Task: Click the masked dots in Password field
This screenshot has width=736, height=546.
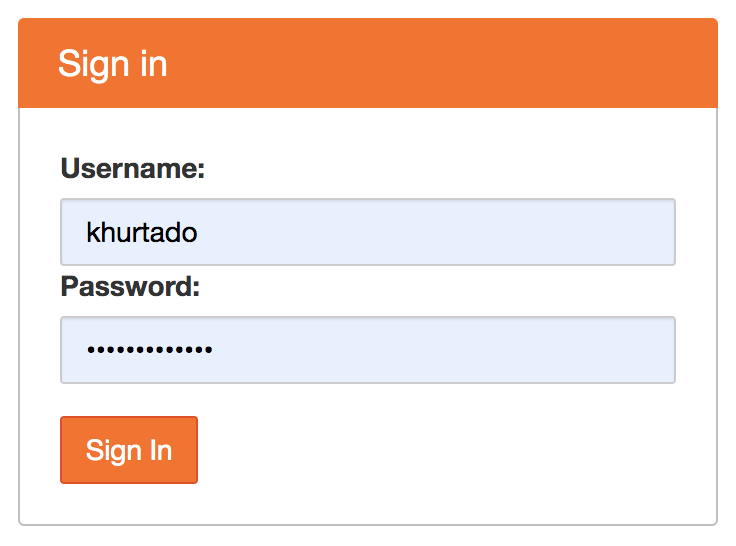Action: (x=149, y=351)
